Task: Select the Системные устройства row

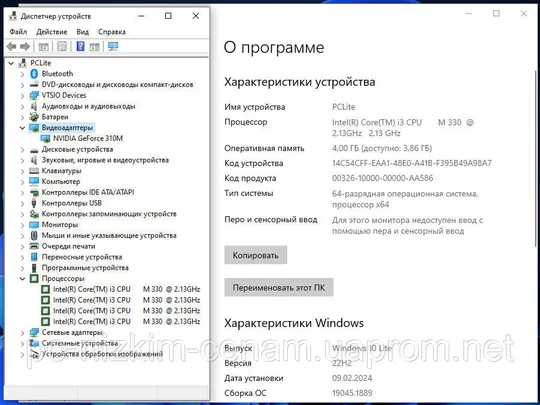Action: [x=80, y=343]
